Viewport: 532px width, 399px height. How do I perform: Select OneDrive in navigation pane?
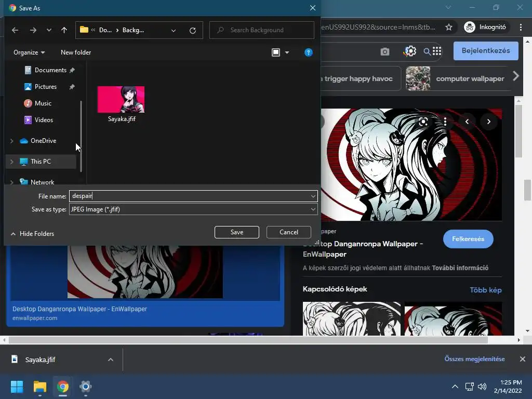(x=43, y=140)
